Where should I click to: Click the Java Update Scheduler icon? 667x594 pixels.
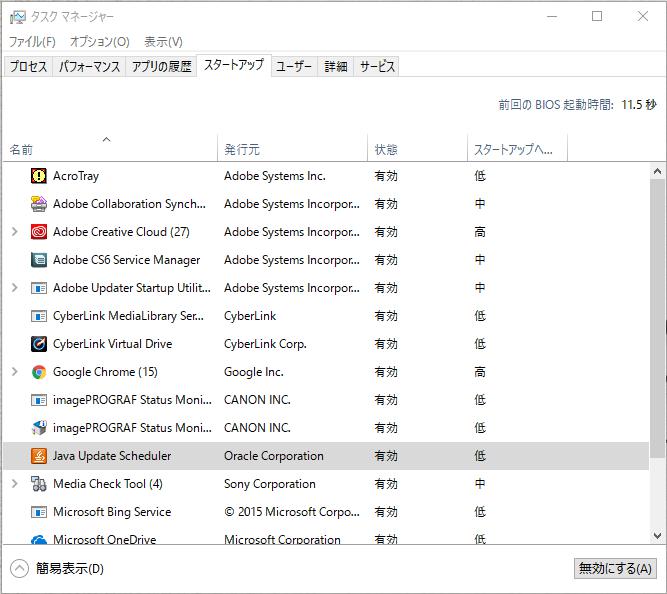(x=39, y=456)
